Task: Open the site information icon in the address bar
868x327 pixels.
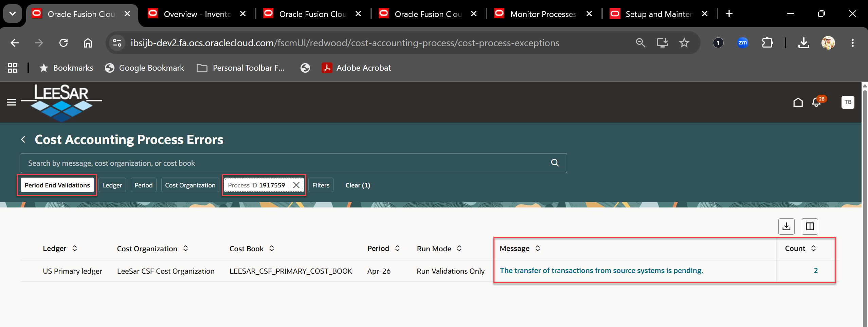Action: 117,43
